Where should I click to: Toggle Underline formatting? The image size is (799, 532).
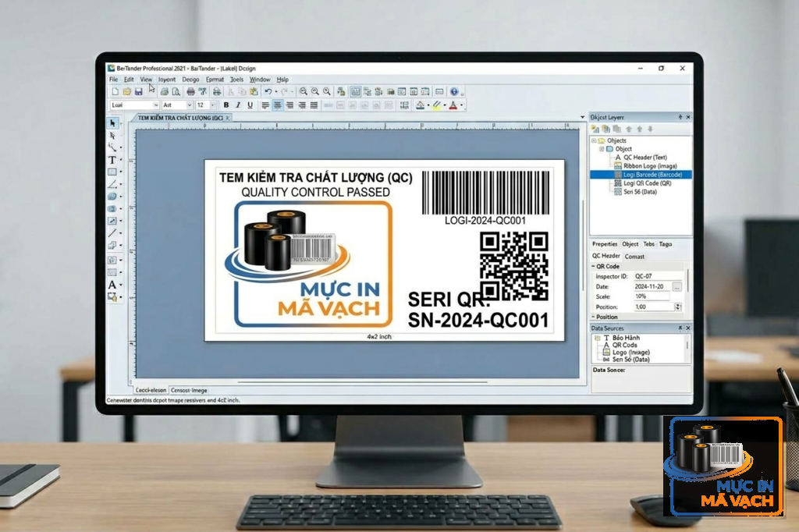(x=250, y=105)
